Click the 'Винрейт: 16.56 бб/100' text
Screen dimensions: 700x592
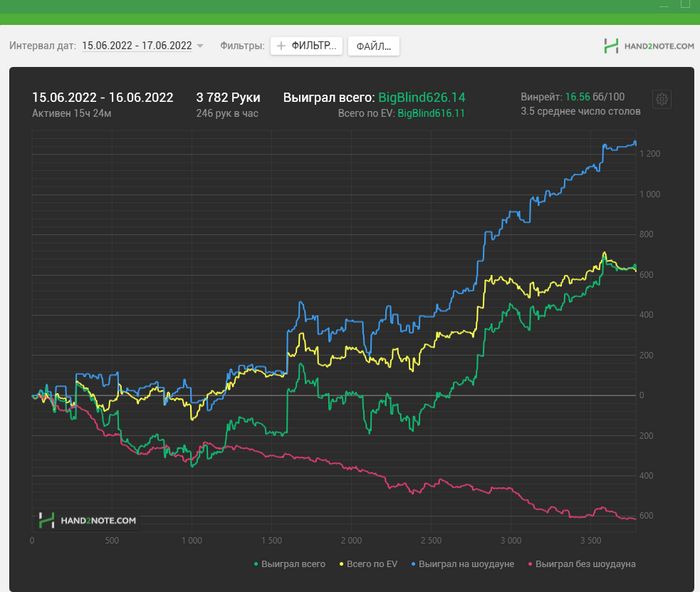pos(572,97)
